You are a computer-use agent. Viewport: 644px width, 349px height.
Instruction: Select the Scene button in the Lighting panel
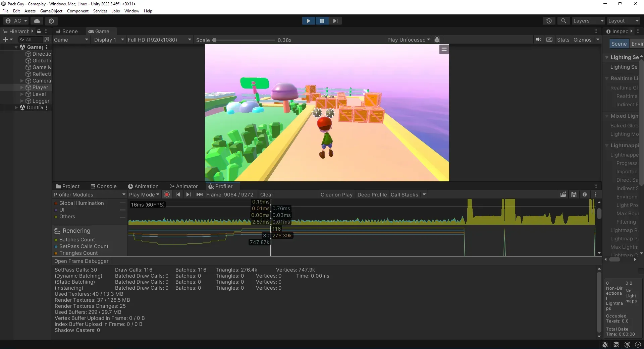click(x=619, y=44)
